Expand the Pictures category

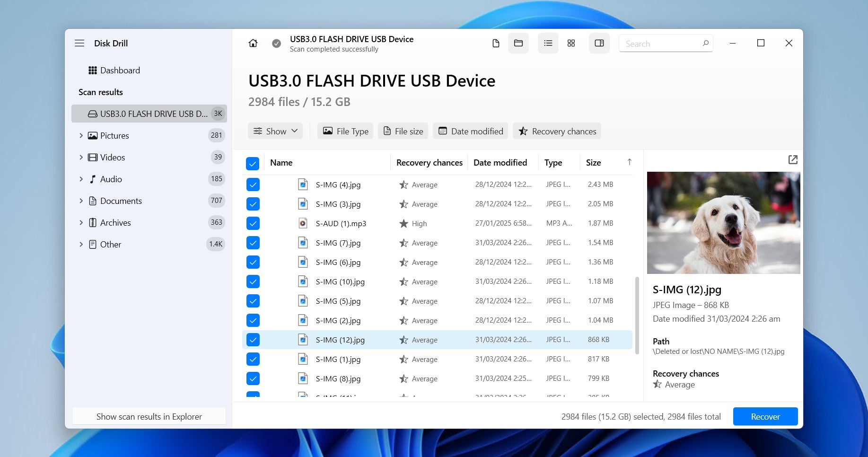coord(81,135)
